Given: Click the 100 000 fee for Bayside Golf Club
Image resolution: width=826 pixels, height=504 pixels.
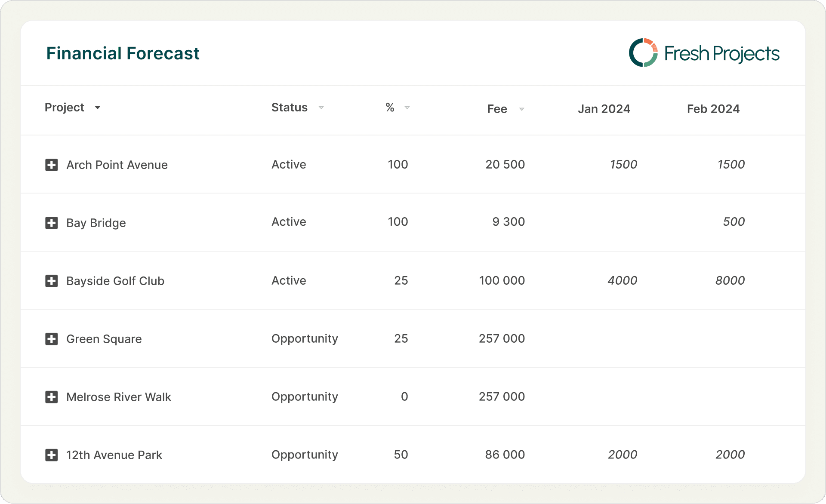Looking at the screenshot, I should point(502,280).
